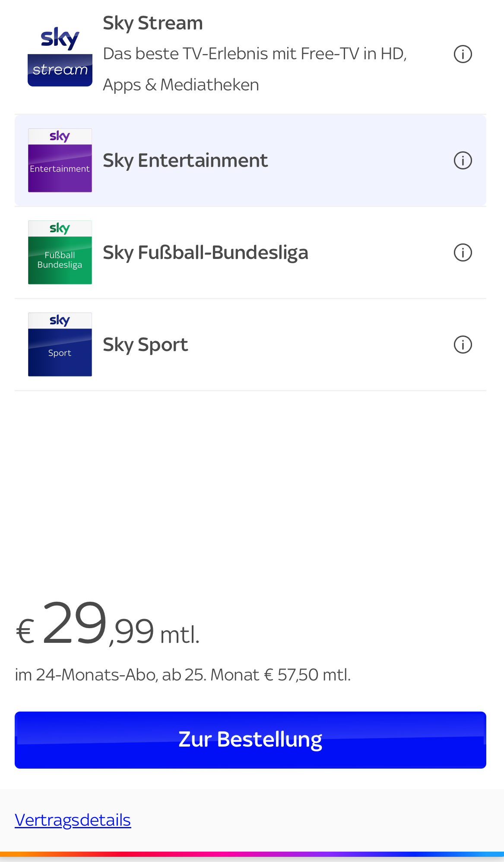Select the Sky Entertainment package row
This screenshot has width=504, height=862.
[x=250, y=160]
